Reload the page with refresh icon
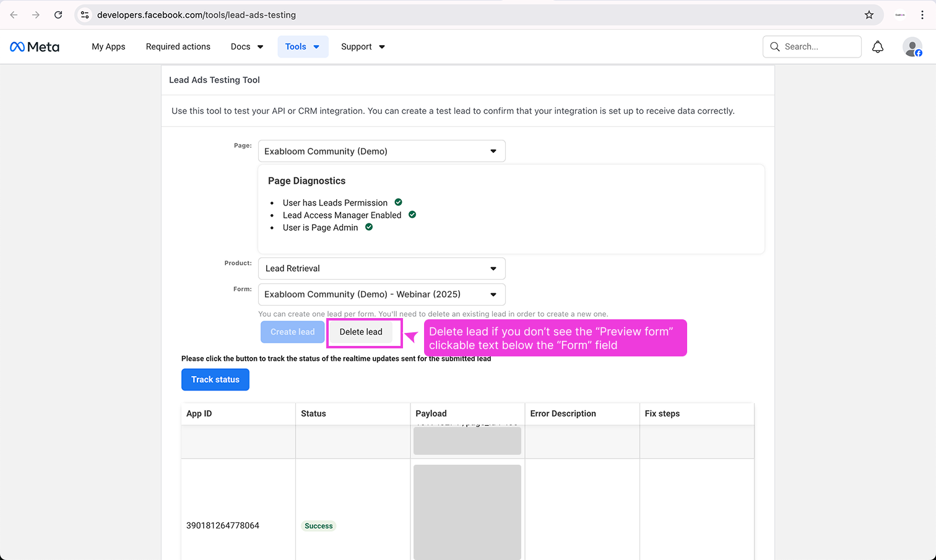 pyautogui.click(x=58, y=15)
